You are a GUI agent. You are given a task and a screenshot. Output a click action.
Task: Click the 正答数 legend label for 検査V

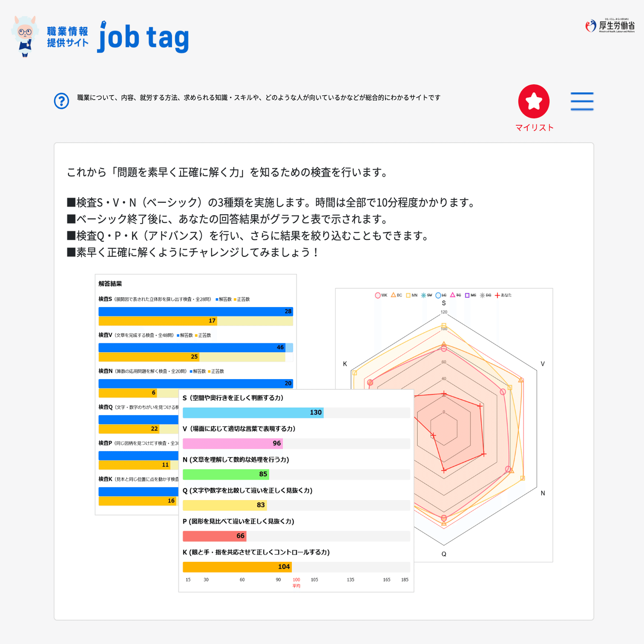tap(204, 336)
